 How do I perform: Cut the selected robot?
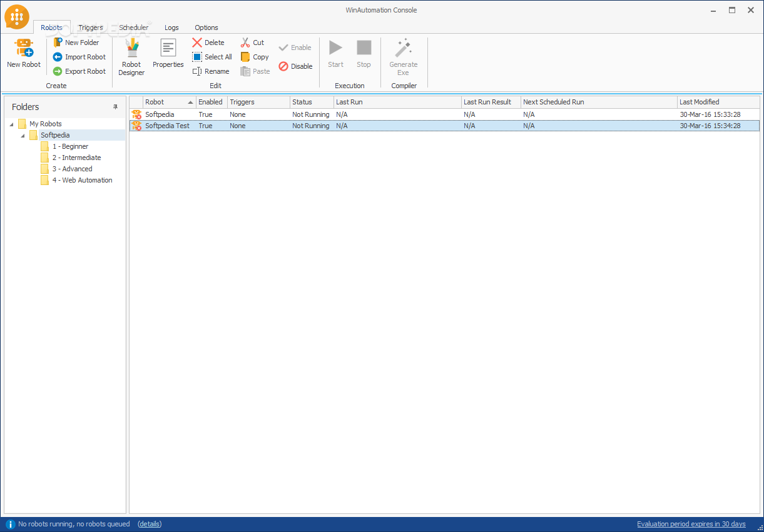(x=253, y=43)
